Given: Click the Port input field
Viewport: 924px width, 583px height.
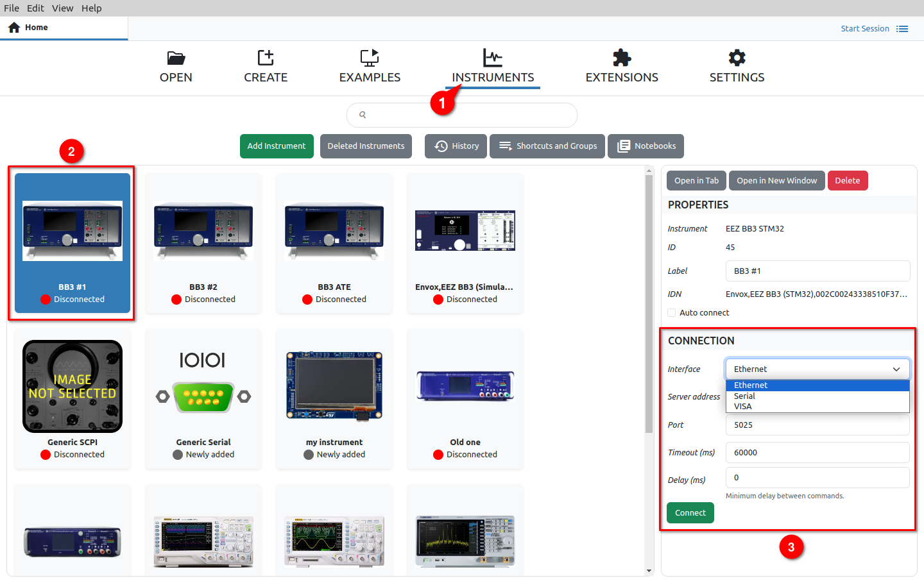Looking at the screenshot, I should 817,425.
